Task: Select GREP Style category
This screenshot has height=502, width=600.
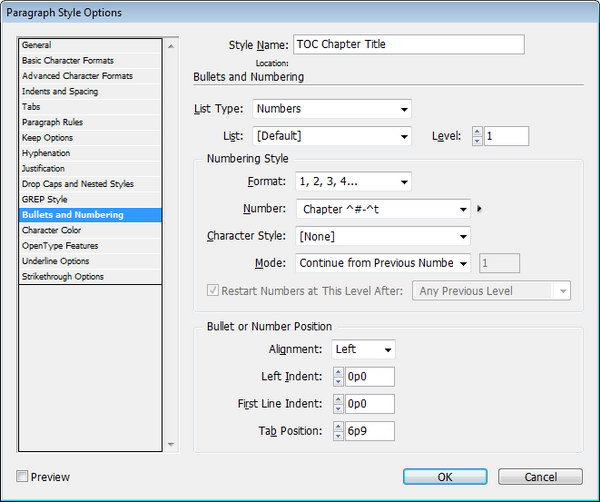Action: pyautogui.click(x=90, y=199)
